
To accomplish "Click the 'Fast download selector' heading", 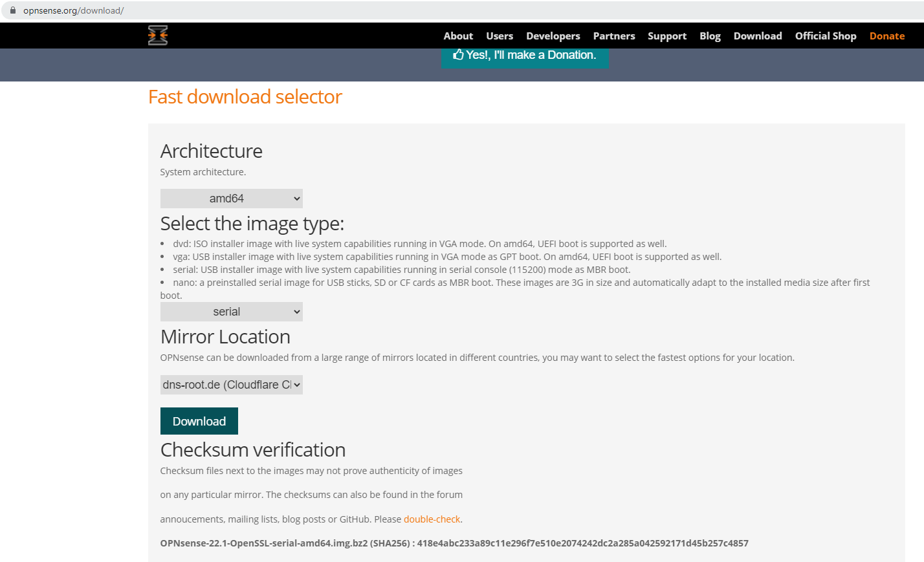I will tap(245, 97).
